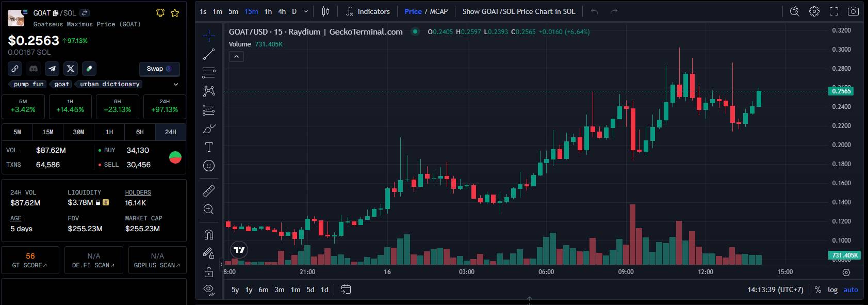Viewport: 868px width, 305px height.
Task: Toggle the favorite star for GOAT
Action: [x=175, y=13]
